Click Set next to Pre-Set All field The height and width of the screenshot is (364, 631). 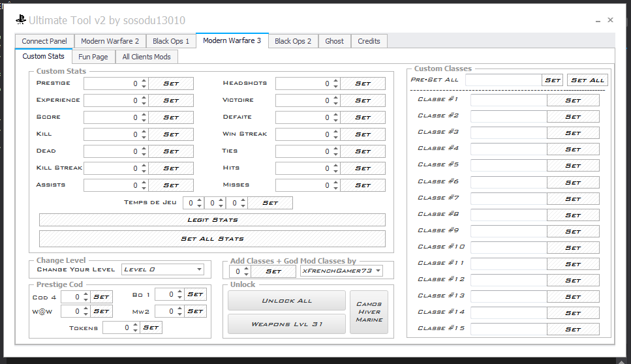[553, 80]
